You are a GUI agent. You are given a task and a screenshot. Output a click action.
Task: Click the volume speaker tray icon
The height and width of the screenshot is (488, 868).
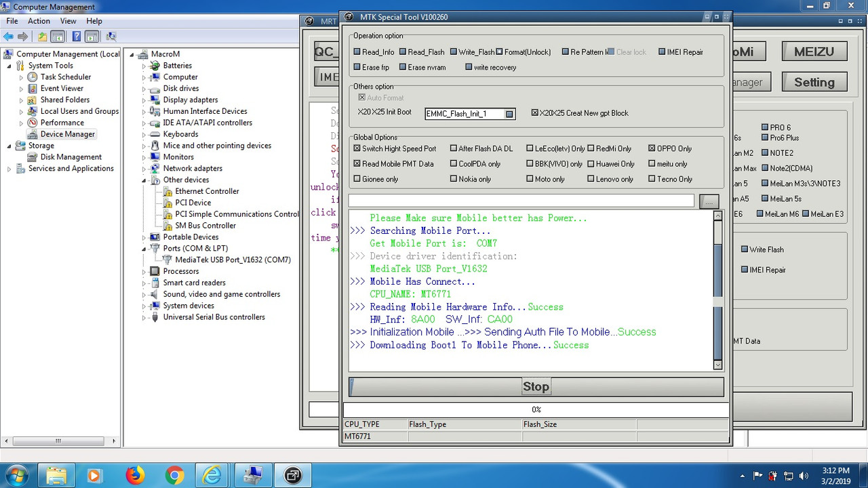pyautogui.click(x=804, y=475)
